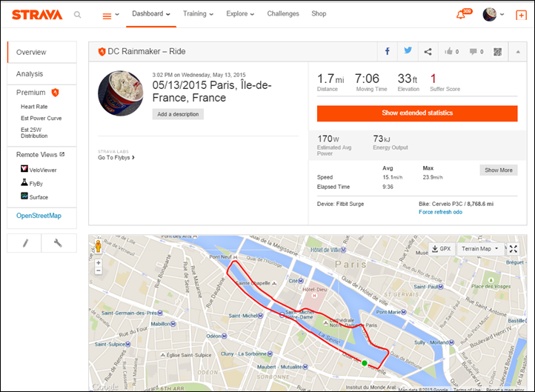The width and height of the screenshot is (535, 392).
Task: Share the ride on Facebook
Action: (388, 52)
